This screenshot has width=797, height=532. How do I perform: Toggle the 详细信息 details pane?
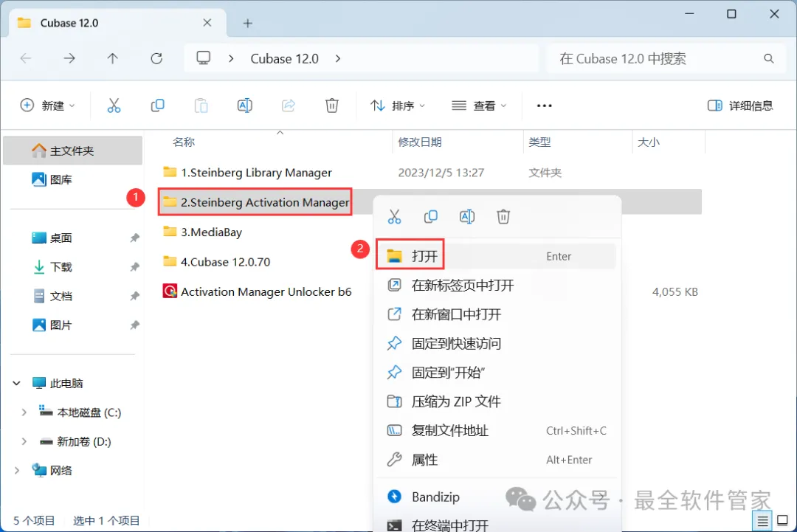[740, 106]
